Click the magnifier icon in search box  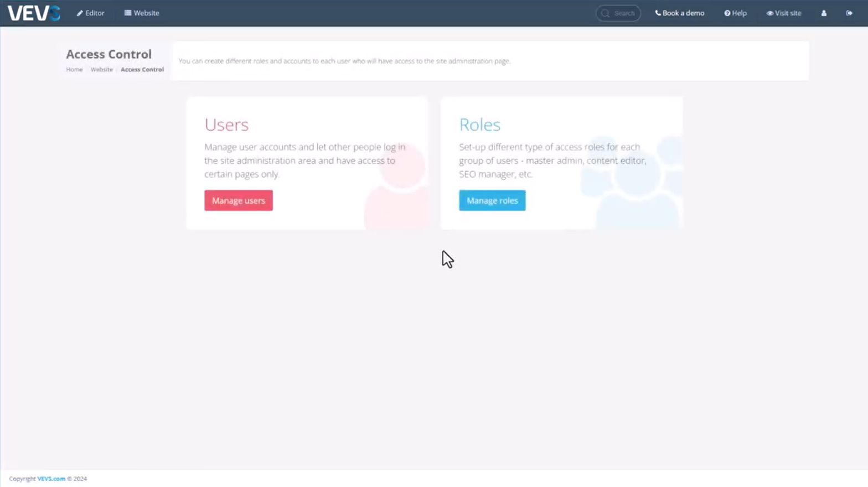605,13
